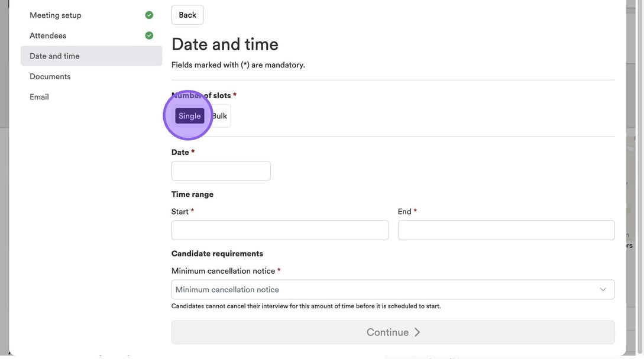Open the Minimum cancellation notice dropdown
Screen dimensions: 644x359
393,290
